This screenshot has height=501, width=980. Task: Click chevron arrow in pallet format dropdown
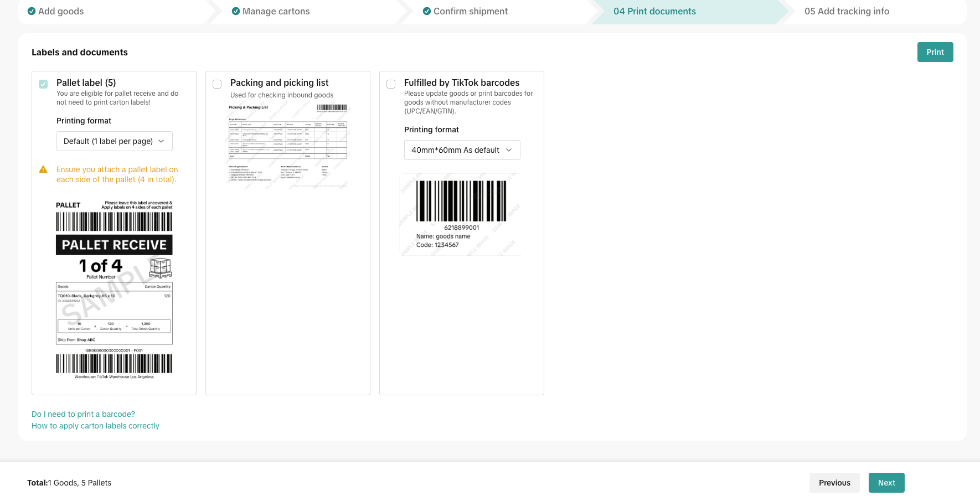[x=161, y=141]
